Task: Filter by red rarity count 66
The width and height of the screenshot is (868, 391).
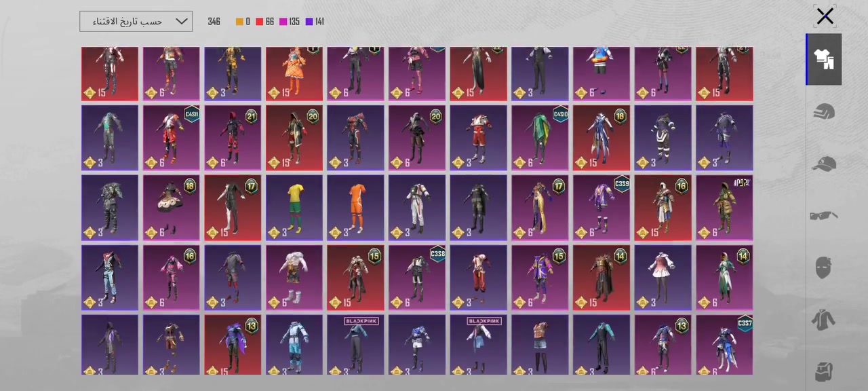Action: [x=265, y=22]
